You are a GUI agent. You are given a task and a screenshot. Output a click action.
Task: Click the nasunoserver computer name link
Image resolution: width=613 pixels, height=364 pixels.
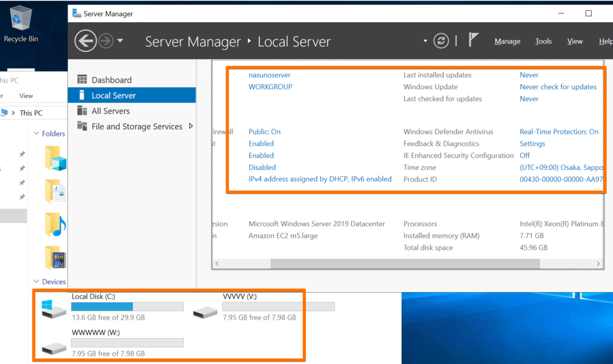coord(269,75)
